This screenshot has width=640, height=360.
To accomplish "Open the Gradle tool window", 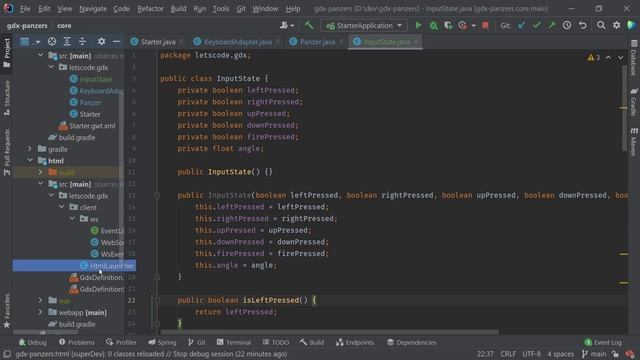I will click(634, 102).
